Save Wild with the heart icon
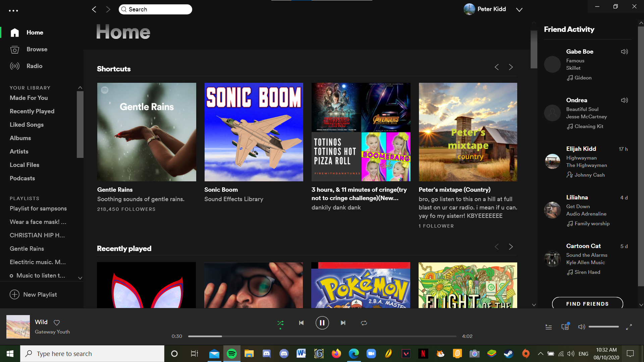The image size is (644, 362). point(57,322)
